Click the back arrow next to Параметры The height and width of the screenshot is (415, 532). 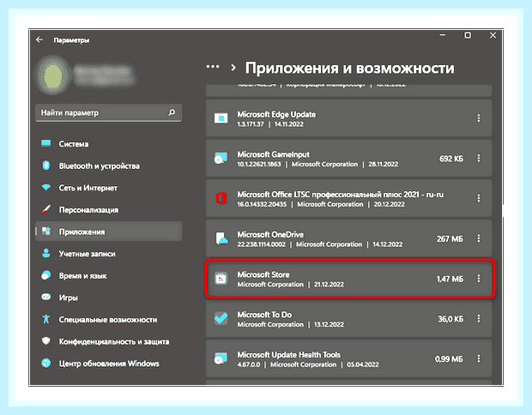point(39,40)
